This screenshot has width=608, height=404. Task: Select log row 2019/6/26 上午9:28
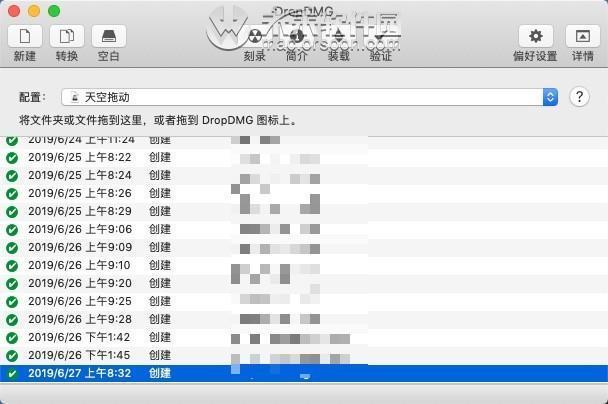pos(304,319)
